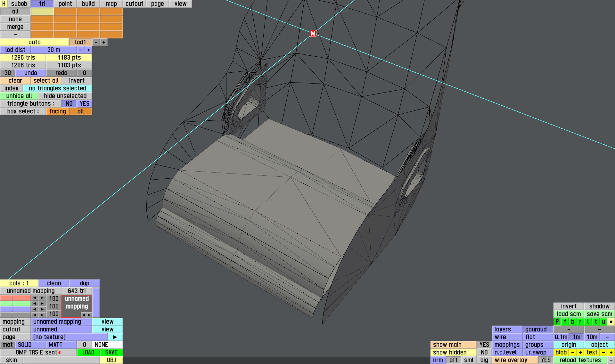Open texture page arrow next to no texture
The width and height of the screenshot is (615, 364).
point(115,337)
